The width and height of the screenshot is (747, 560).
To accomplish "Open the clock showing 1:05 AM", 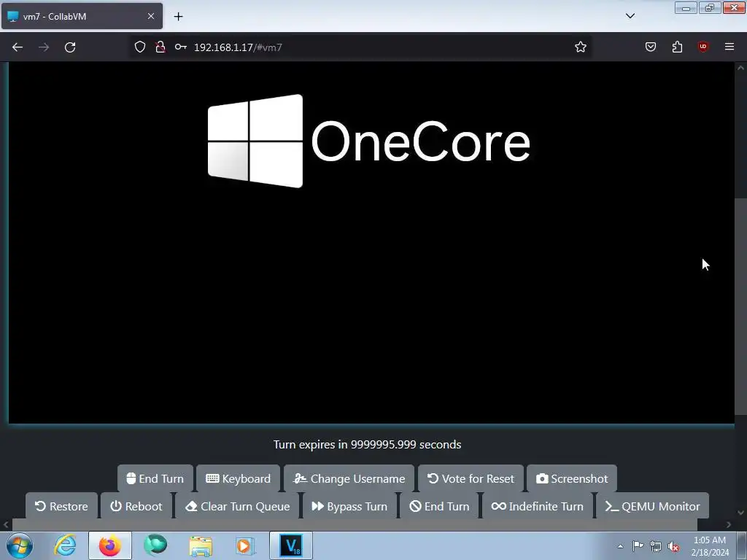I will [710, 546].
